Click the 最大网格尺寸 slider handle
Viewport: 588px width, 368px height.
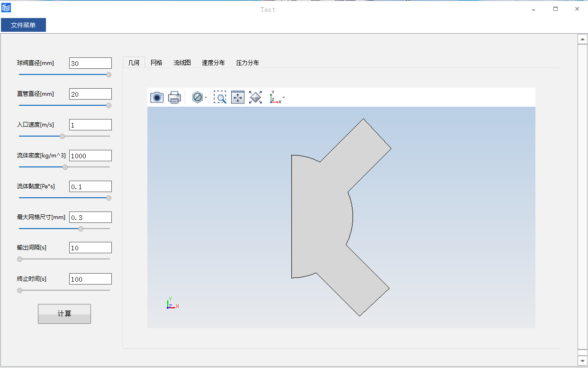click(x=81, y=229)
